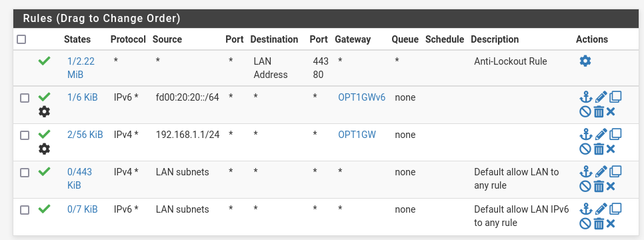Click trash icon for the OPT1GW IPv4 rule
644x240 pixels.
point(599,149)
